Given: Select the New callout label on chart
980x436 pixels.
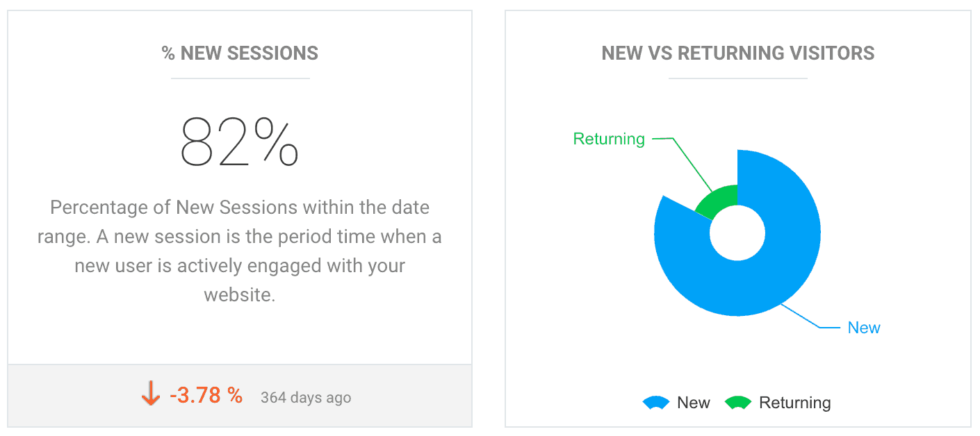Looking at the screenshot, I should tap(864, 328).
